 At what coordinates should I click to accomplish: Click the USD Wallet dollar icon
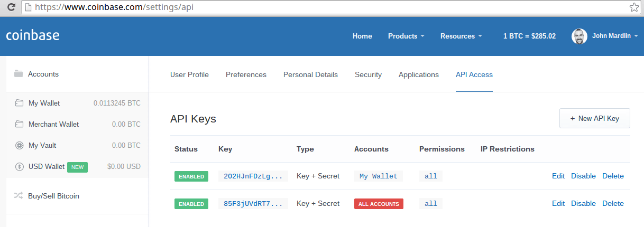tap(20, 166)
